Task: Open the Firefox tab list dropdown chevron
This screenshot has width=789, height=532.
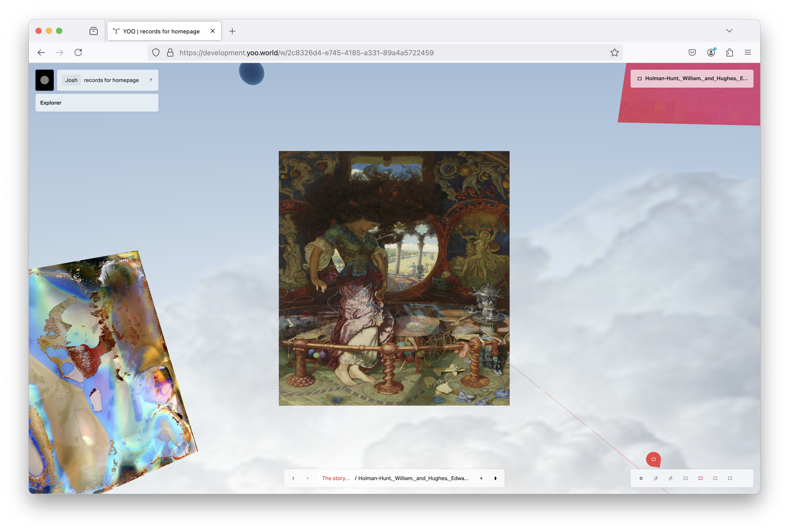Action: (x=729, y=31)
